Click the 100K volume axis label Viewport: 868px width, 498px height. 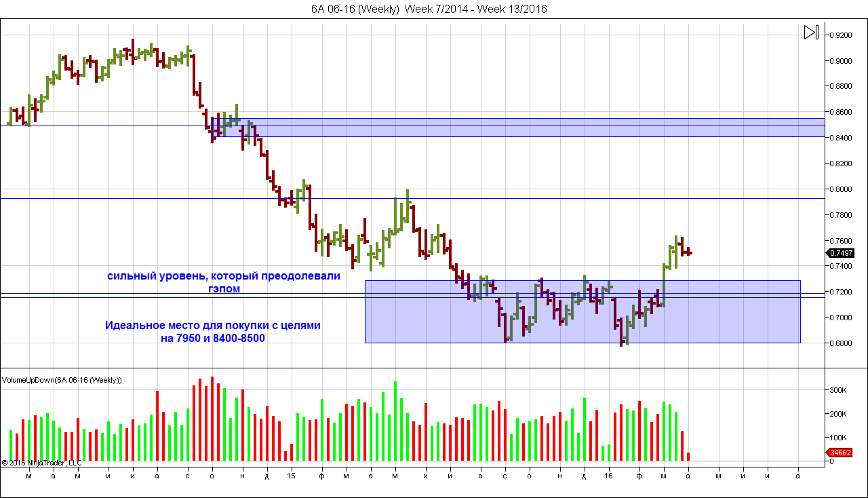click(x=838, y=438)
